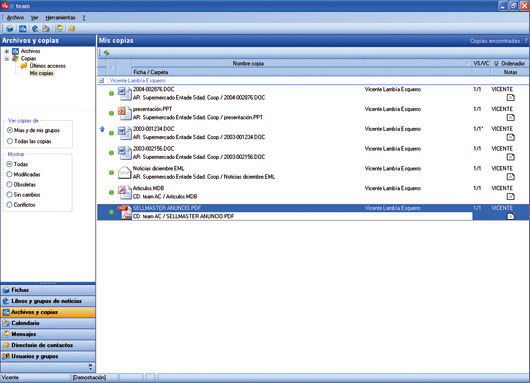The height and width of the screenshot is (383, 530).
Task: Select the file name SELLMASTER ANUNCIO.PDF
Action: [167, 208]
